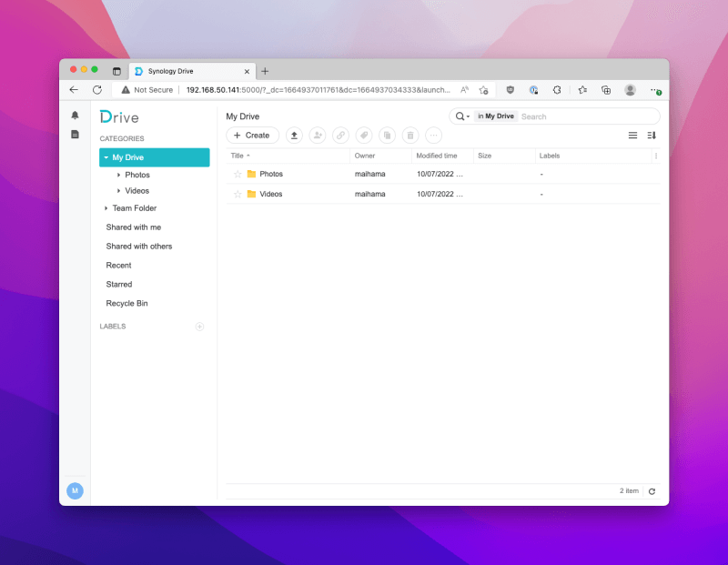Expand the Photos folder in sidebar
This screenshot has width=728, height=565.
pyautogui.click(x=118, y=175)
